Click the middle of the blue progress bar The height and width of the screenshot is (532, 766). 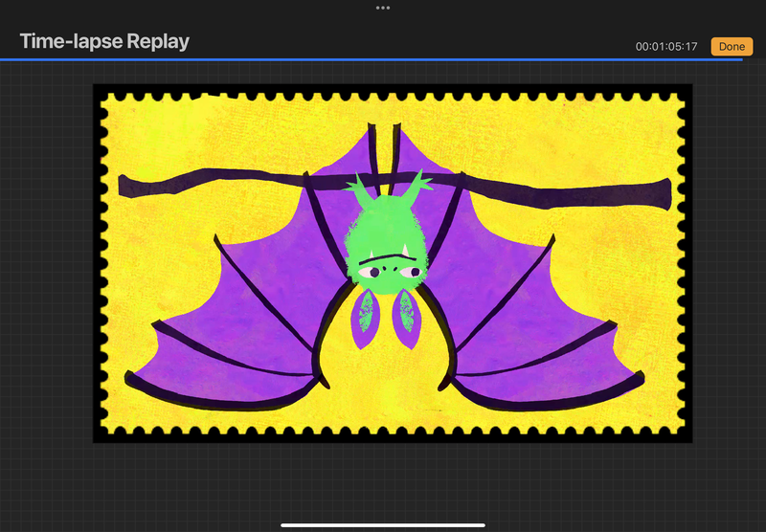[x=372, y=59]
